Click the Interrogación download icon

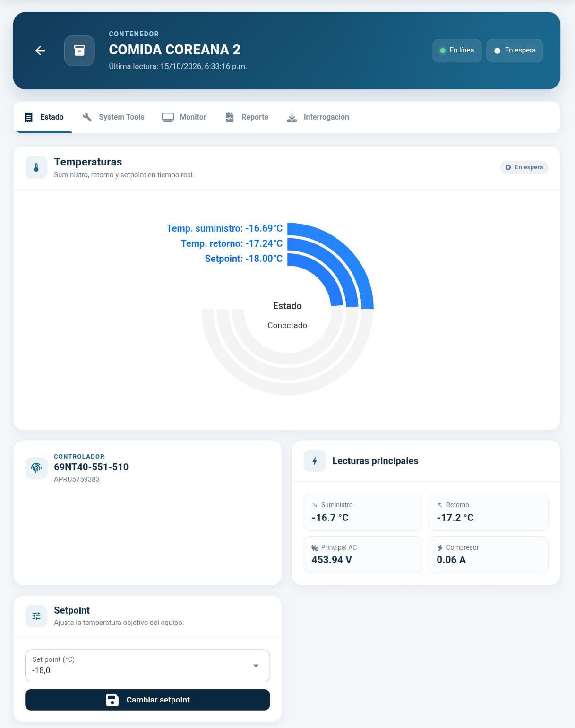click(x=292, y=117)
